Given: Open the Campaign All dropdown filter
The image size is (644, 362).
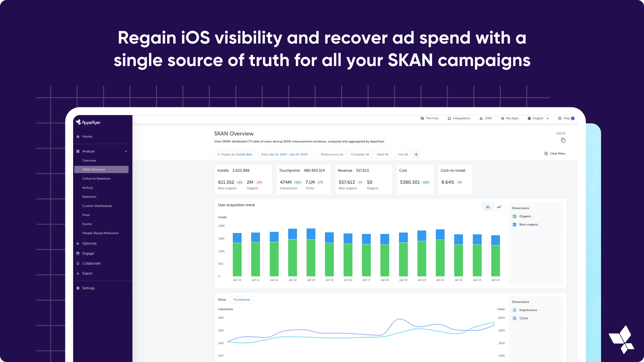Looking at the screenshot, I should coord(360,154).
